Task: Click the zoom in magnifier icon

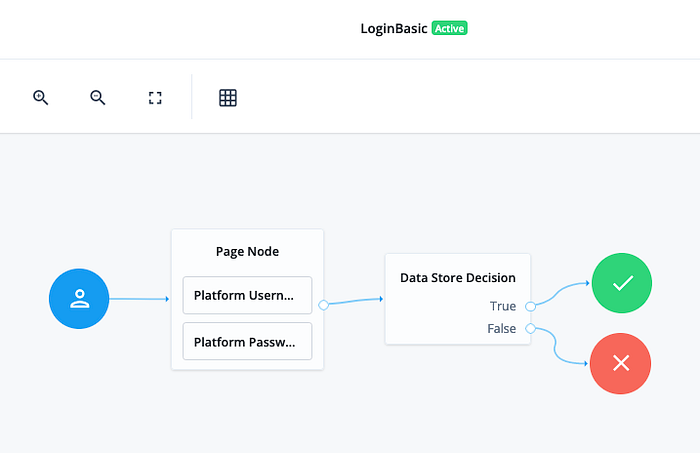Action: pyautogui.click(x=41, y=97)
